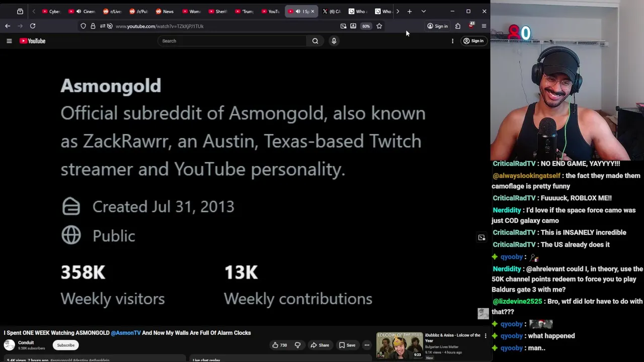Go back to the previous browser page
The width and height of the screenshot is (644, 362).
tap(8, 26)
